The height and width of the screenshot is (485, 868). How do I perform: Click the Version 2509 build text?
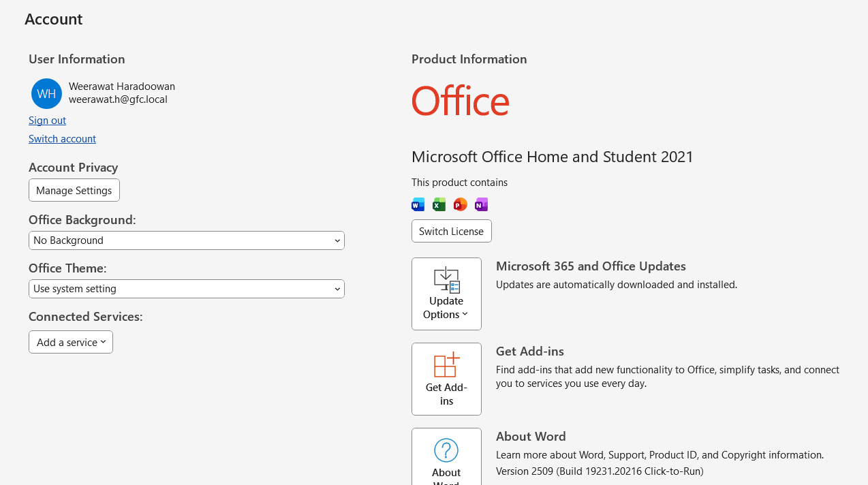click(x=600, y=471)
